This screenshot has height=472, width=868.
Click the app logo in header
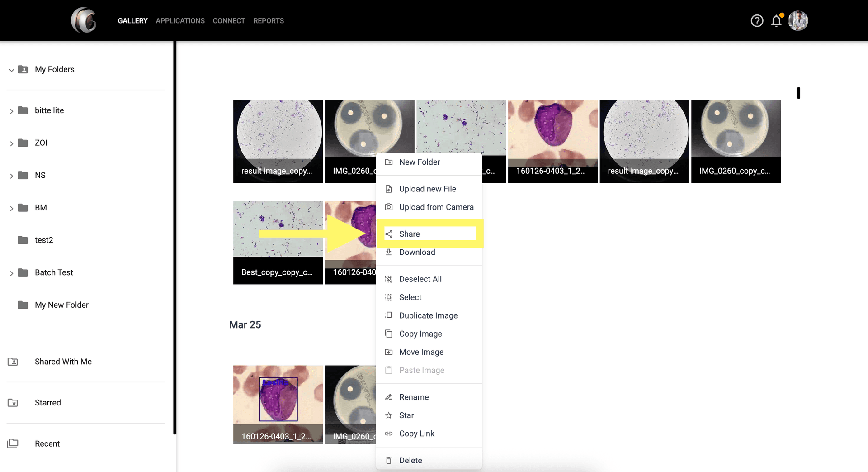tap(84, 20)
